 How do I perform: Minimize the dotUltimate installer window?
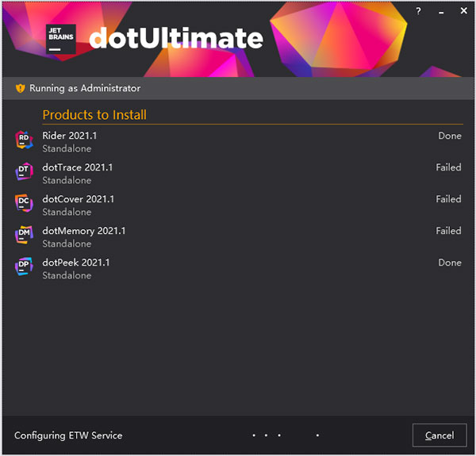click(441, 12)
